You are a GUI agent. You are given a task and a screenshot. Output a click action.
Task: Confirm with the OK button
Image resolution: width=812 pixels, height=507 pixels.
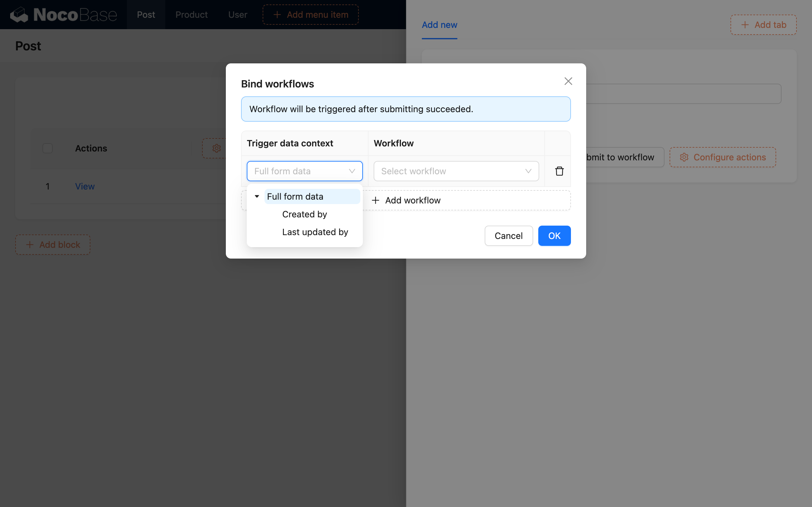point(554,236)
